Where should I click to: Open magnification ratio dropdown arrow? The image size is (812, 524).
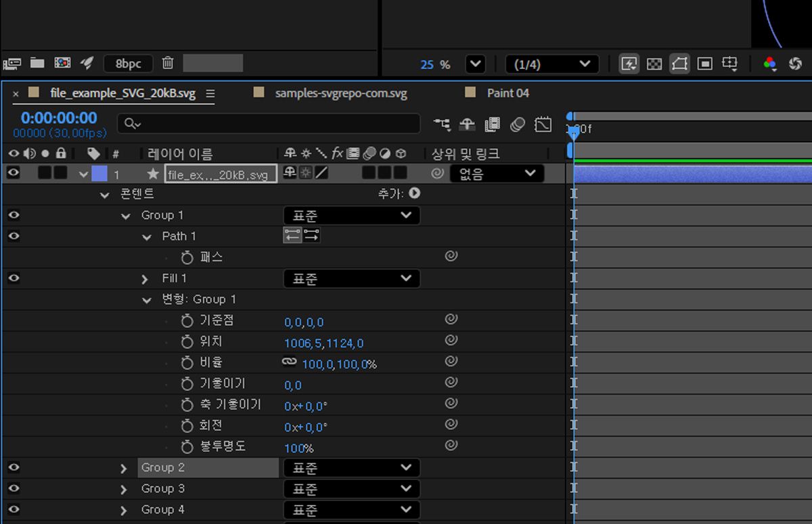476,64
